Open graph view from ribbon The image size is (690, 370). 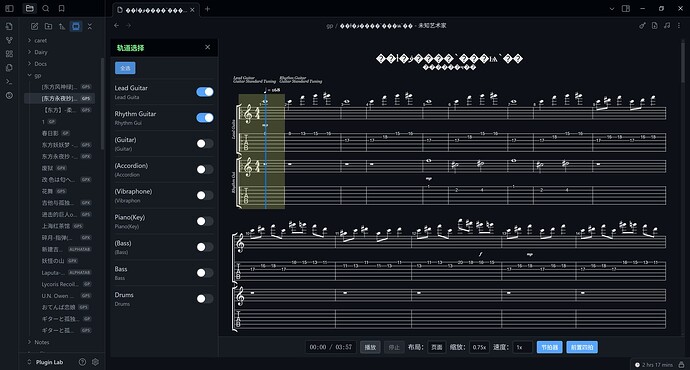[x=9, y=40]
